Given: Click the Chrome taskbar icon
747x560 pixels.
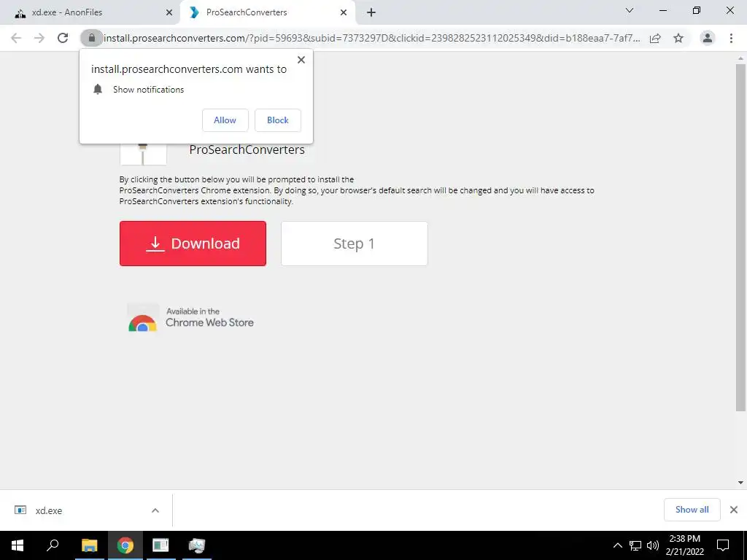Looking at the screenshot, I should point(125,545).
